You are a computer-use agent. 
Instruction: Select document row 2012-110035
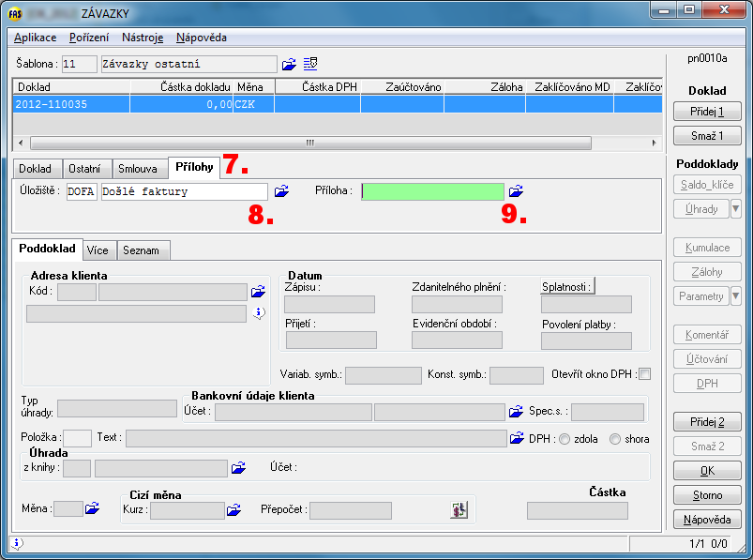(x=338, y=104)
